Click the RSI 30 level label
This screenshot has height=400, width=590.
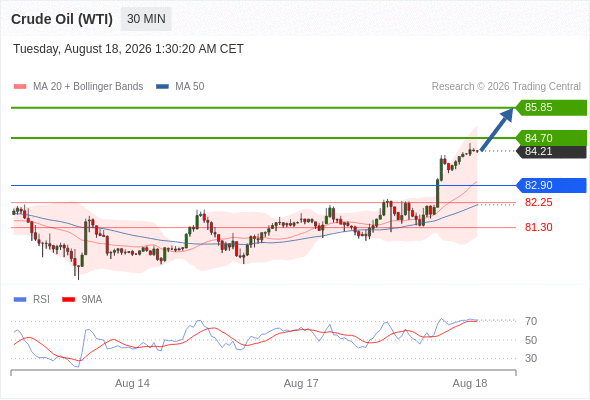coord(531,358)
